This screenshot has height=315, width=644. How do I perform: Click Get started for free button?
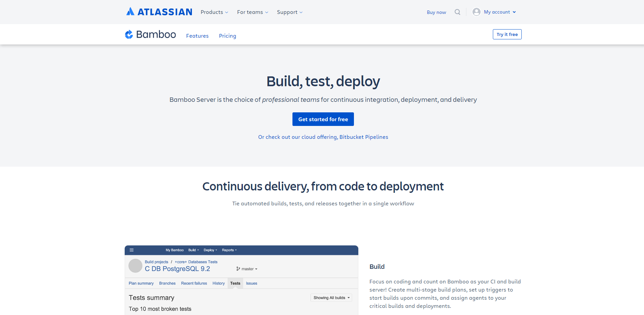323,119
